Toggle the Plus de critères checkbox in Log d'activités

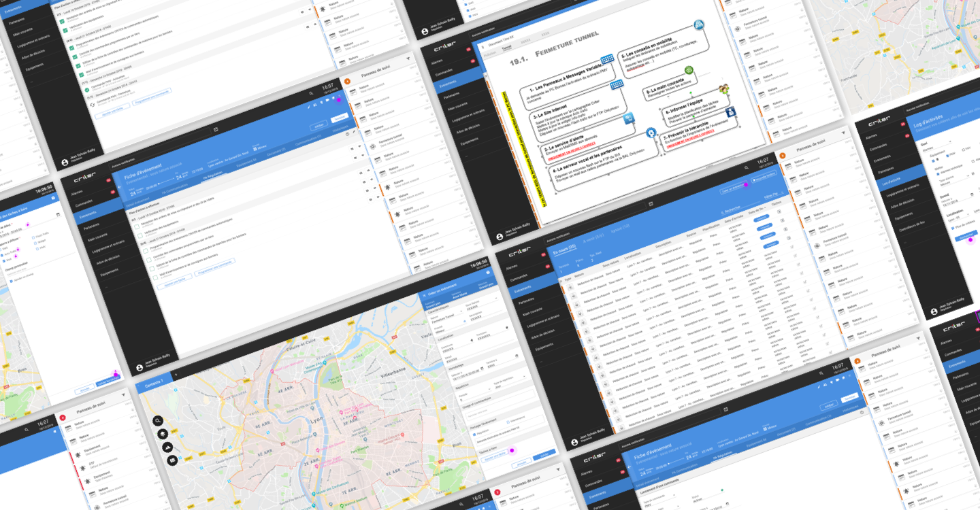pyautogui.click(x=953, y=226)
